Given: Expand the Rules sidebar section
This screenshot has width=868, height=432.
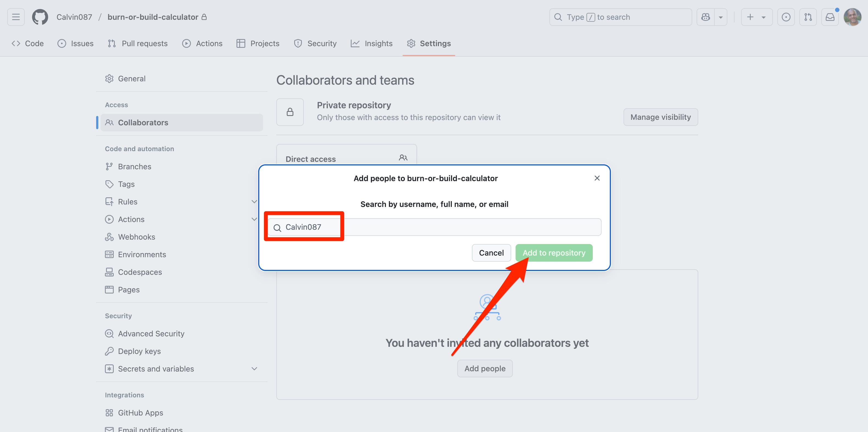Looking at the screenshot, I should coord(254,202).
